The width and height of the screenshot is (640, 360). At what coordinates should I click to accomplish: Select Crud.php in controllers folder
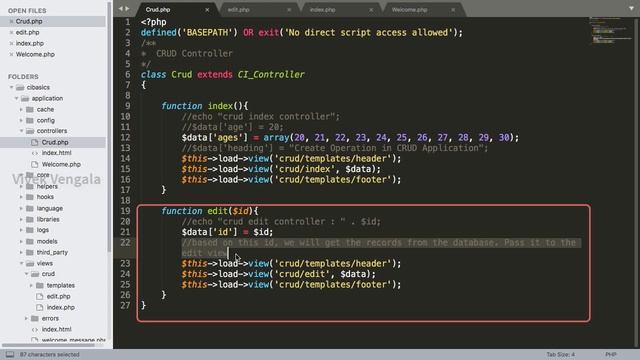(55, 142)
